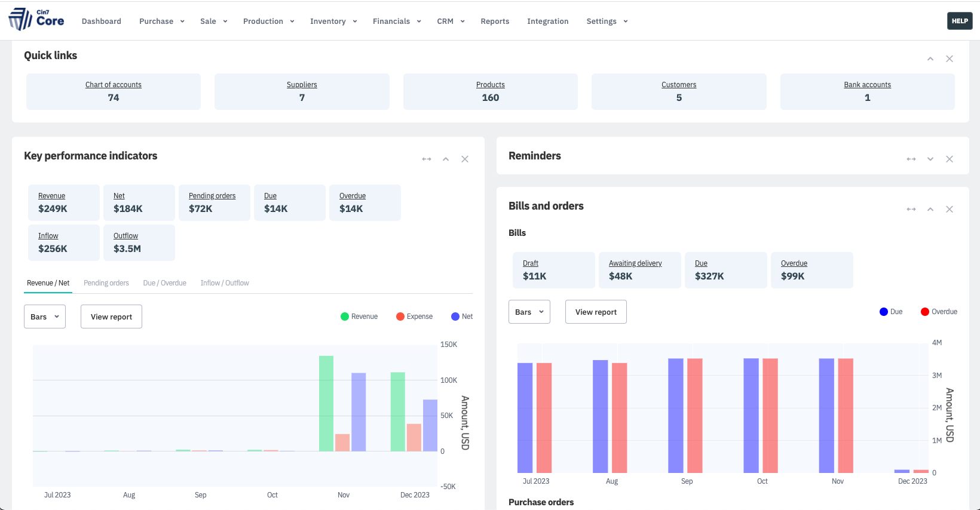Open the Bills chart type Bars dropdown
Viewport: 980px width, 510px height.
click(x=529, y=312)
